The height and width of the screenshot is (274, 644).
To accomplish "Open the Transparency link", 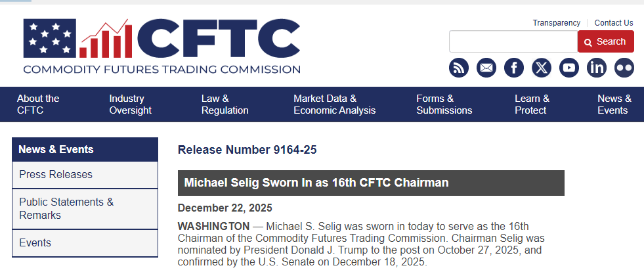I will [x=556, y=22].
